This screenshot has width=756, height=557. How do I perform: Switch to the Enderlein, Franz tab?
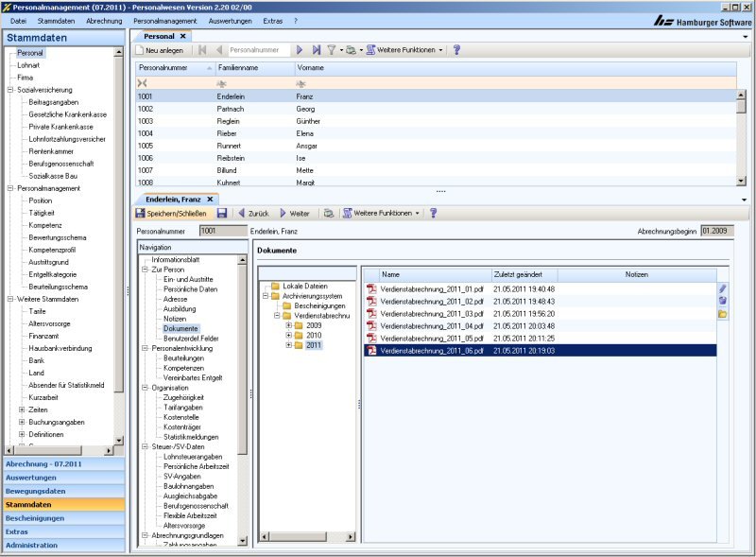[172, 199]
